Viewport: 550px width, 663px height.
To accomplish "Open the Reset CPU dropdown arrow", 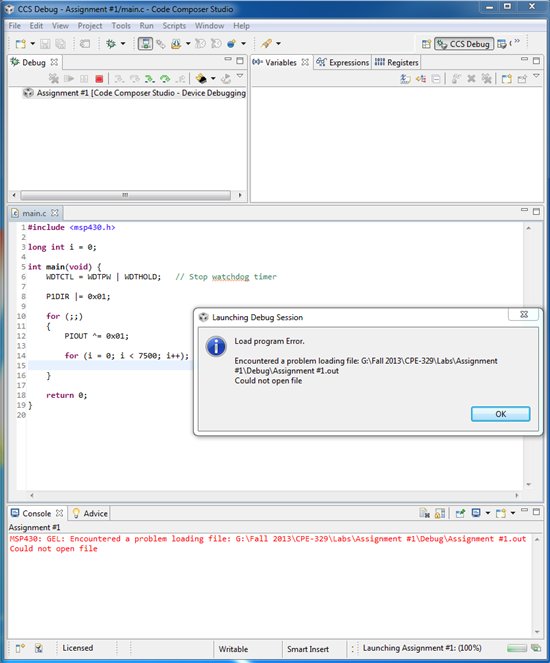I will coord(213,79).
